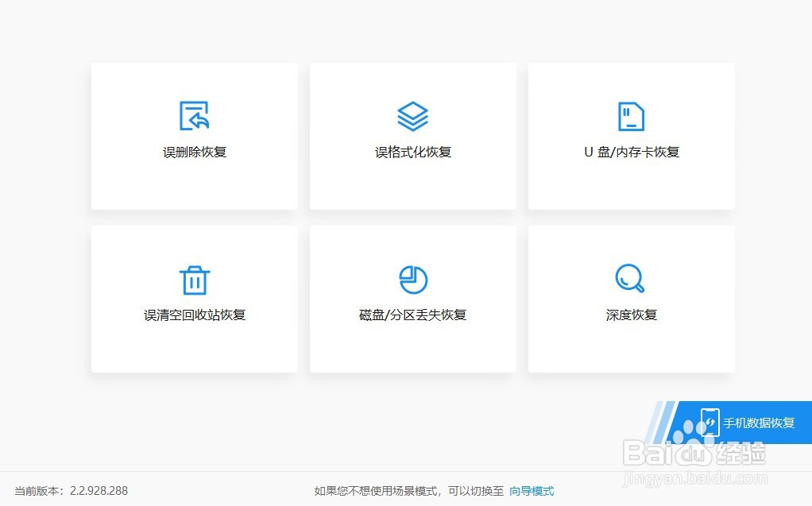Click the magnifying glass icon above 深度恢复
The width and height of the screenshot is (812, 506).
630,279
